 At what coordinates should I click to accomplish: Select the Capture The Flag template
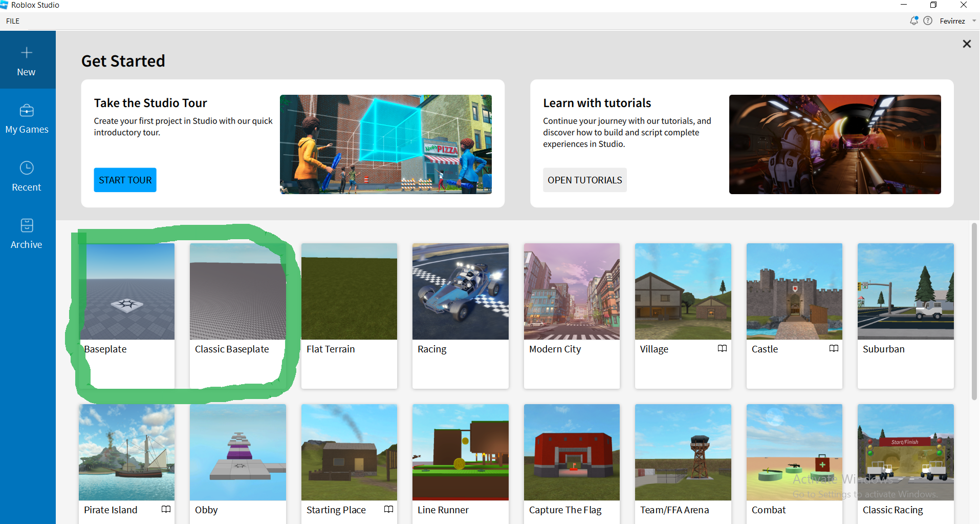[x=572, y=464]
